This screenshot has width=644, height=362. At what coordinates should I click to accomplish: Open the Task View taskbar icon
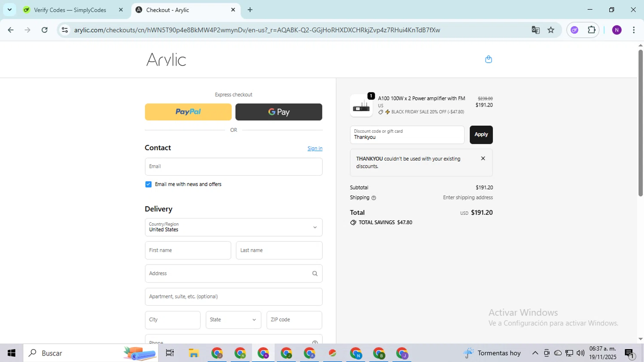(x=170, y=353)
